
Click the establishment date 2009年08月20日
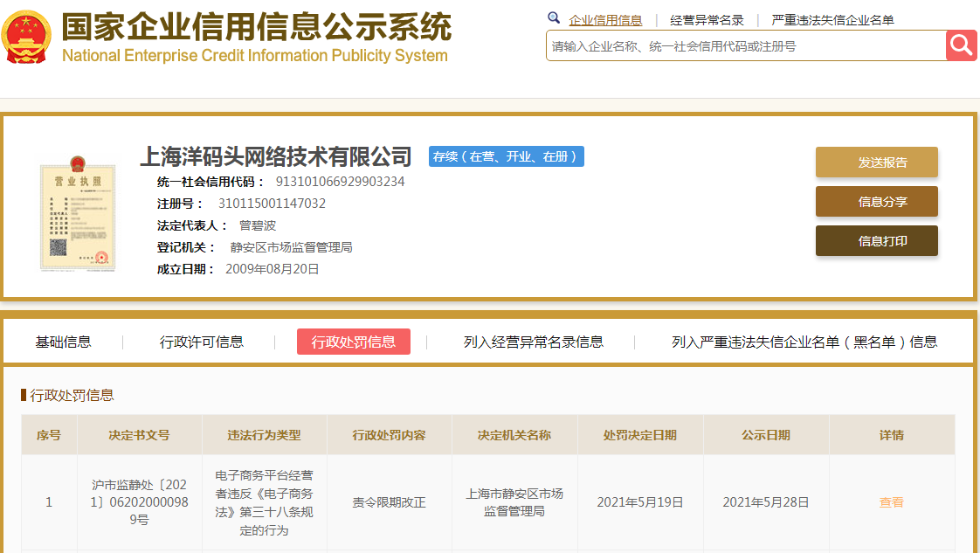pos(272,269)
